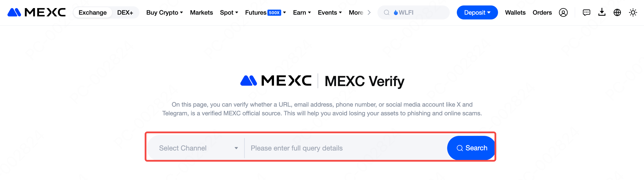This screenshot has height=180, width=644.
Task: Click the blue Search button
Action: [471, 148]
